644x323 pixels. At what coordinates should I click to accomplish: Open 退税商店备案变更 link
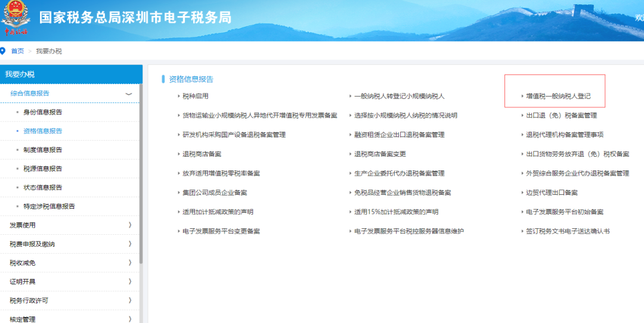coord(380,154)
